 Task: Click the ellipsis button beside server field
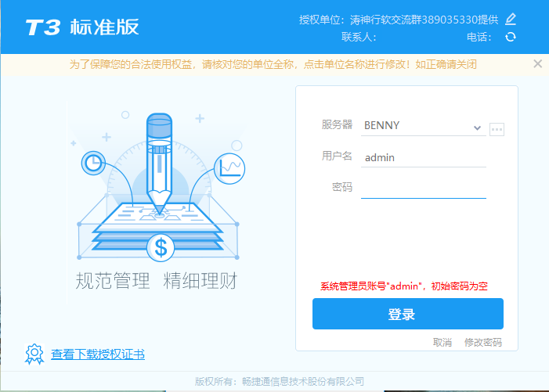pyautogui.click(x=497, y=129)
